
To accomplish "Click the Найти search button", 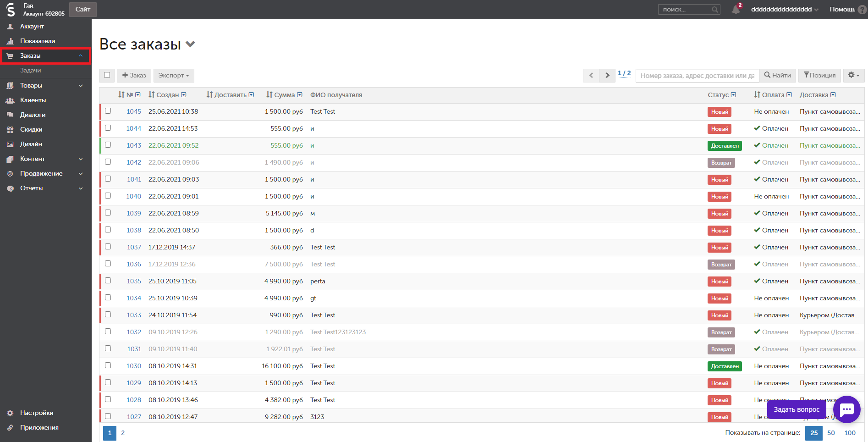I will point(778,75).
